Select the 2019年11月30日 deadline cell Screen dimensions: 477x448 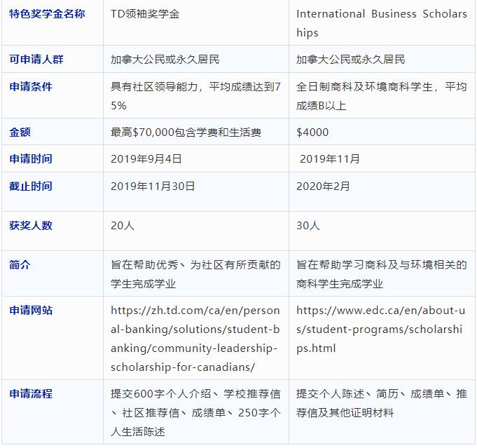(153, 186)
